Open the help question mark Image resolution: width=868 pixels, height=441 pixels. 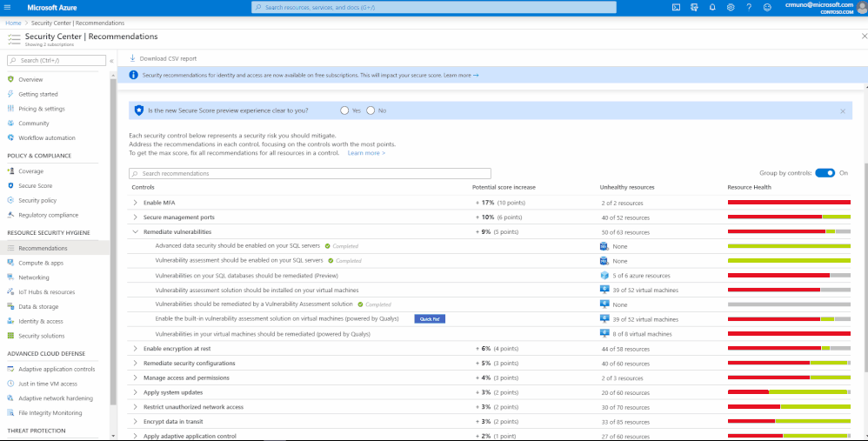pyautogui.click(x=749, y=7)
